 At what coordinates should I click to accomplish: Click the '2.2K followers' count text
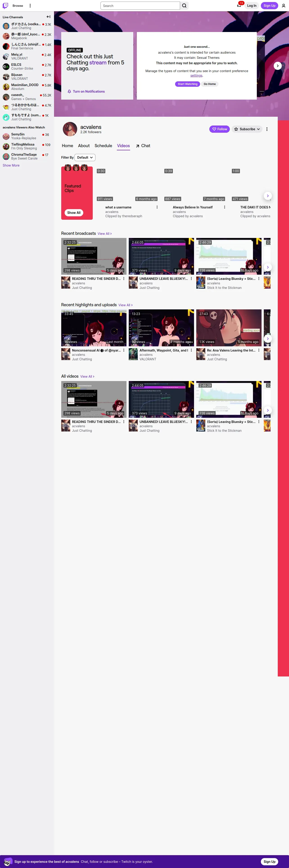tap(91, 132)
